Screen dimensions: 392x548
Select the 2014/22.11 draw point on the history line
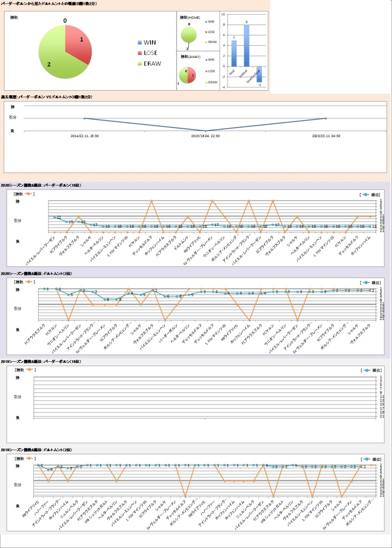pos(85,118)
